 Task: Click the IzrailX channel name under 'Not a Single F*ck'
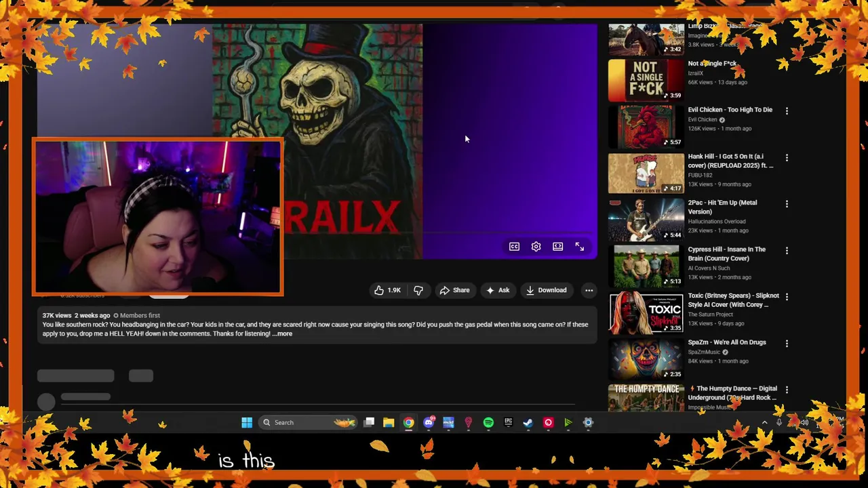tap(696, 73)
